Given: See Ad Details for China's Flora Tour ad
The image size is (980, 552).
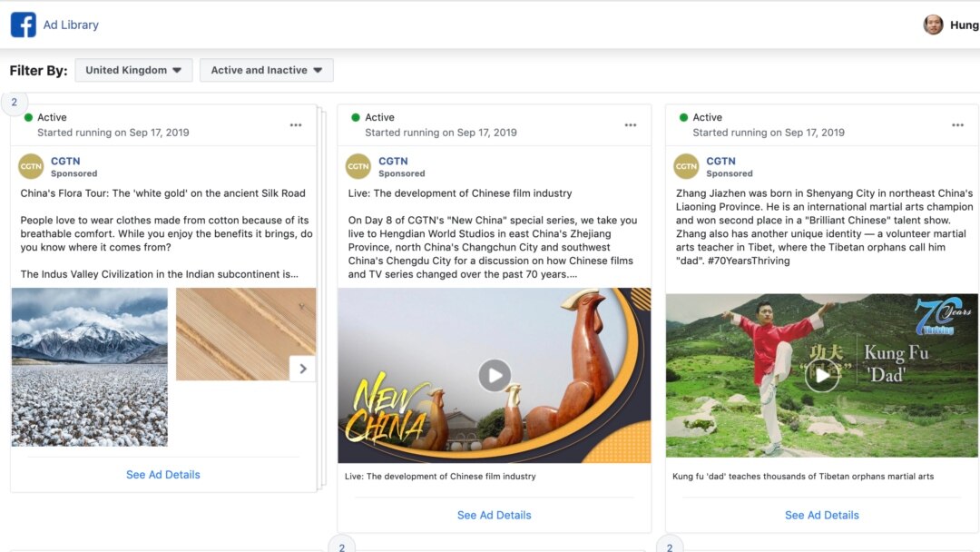Looking at the screenshot, I should [x=163, y=475].
